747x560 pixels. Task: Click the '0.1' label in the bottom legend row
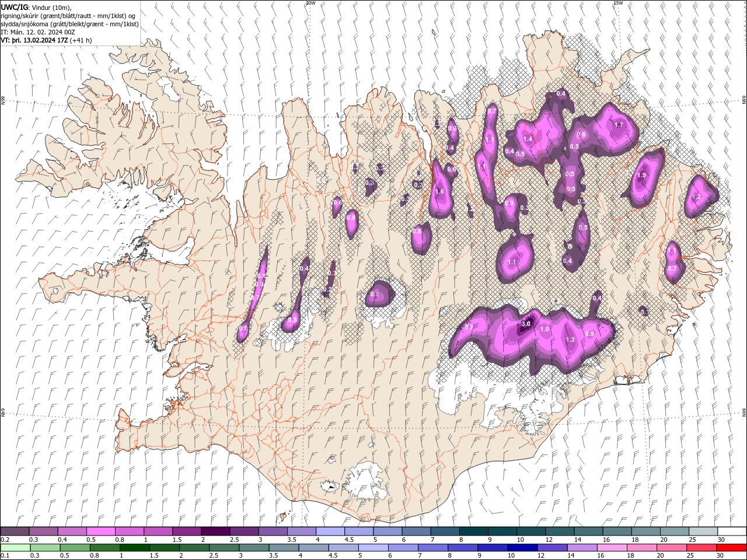5,556
